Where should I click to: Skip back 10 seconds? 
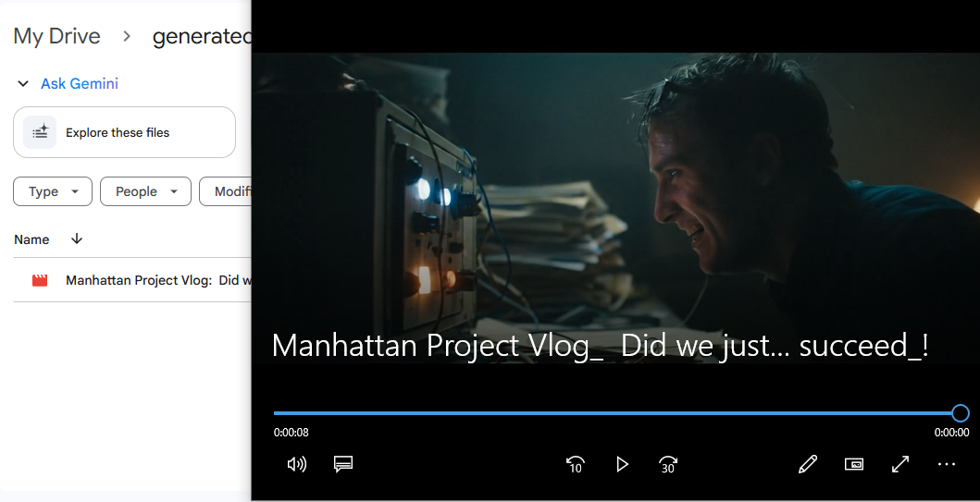pyautogui.click(x=575, y=464)
